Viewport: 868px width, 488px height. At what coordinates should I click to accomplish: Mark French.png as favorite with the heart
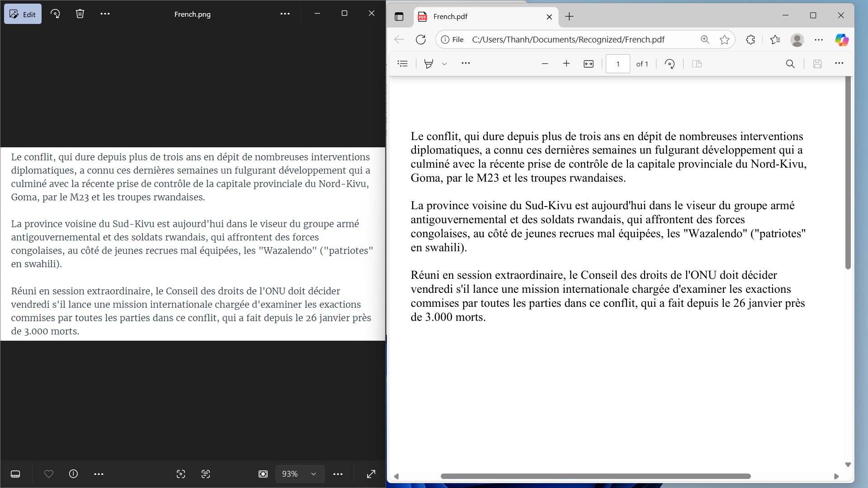point(49,474)
